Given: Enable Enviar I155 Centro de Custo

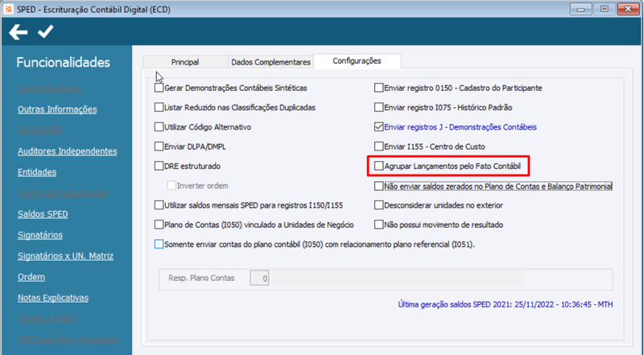Looking at the screenshot, I should 378,147.
